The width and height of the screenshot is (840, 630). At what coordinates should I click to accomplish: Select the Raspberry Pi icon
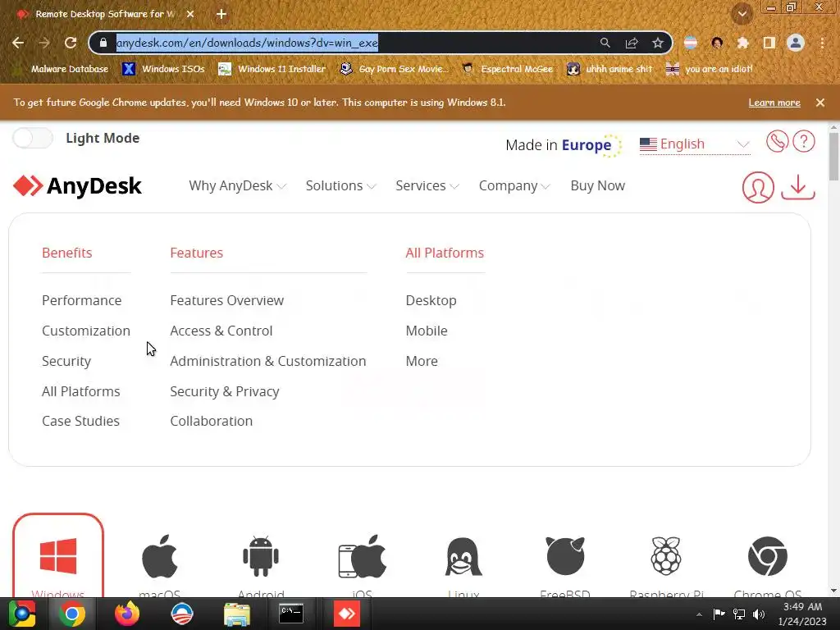(666, 556)
